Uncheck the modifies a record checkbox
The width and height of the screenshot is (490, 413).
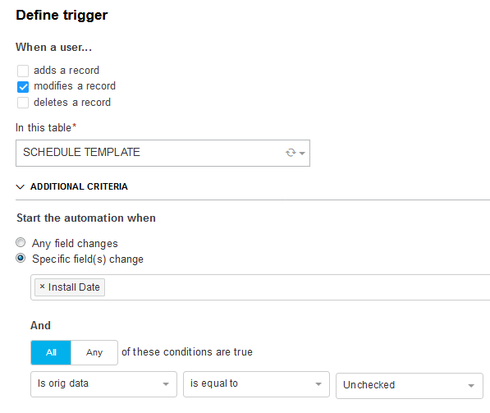click(23, 87)
